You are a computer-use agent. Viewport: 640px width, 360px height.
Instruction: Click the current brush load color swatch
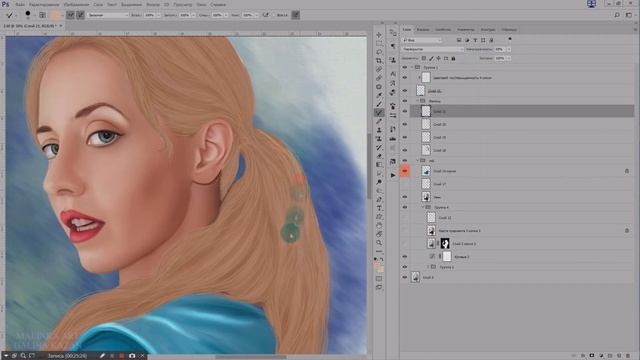pos(56,15)
